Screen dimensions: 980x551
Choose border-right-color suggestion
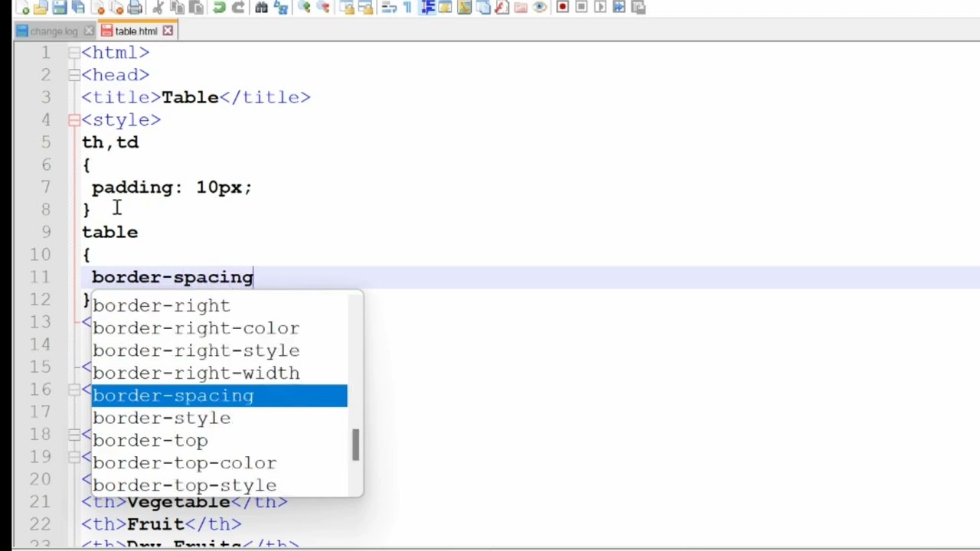pyautogui.click(x=220, y=328)
